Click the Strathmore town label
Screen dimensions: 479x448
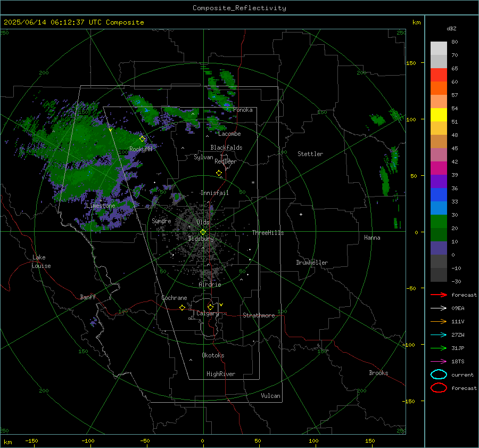point(259,315)
